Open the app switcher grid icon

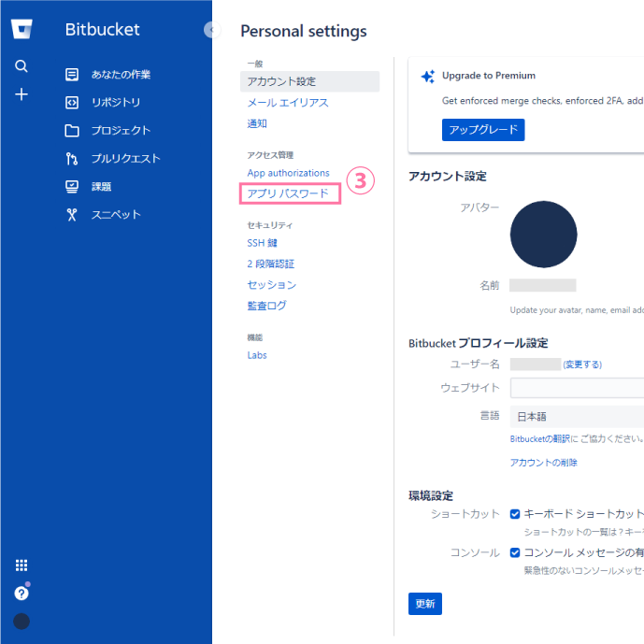[21, 565]
